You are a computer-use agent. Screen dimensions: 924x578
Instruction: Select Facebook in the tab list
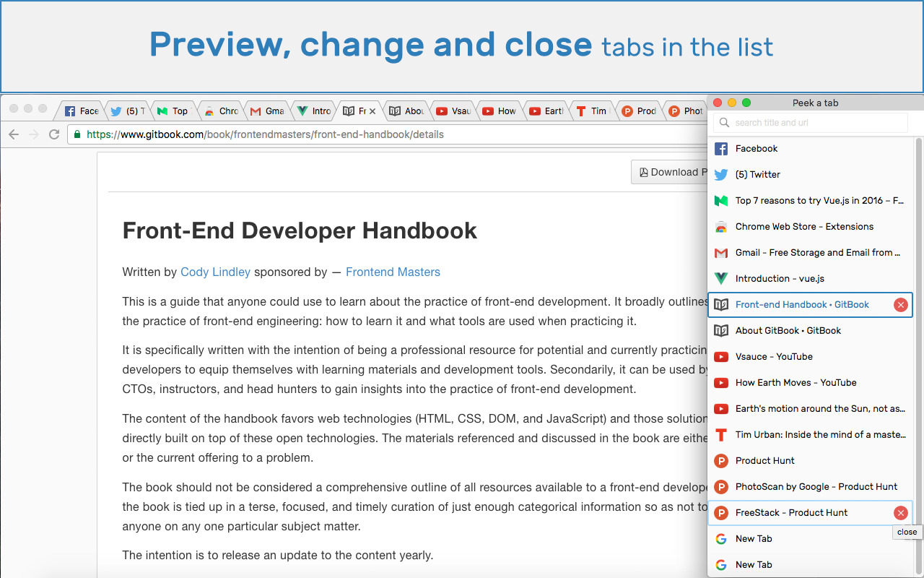(x=810, y=149)
